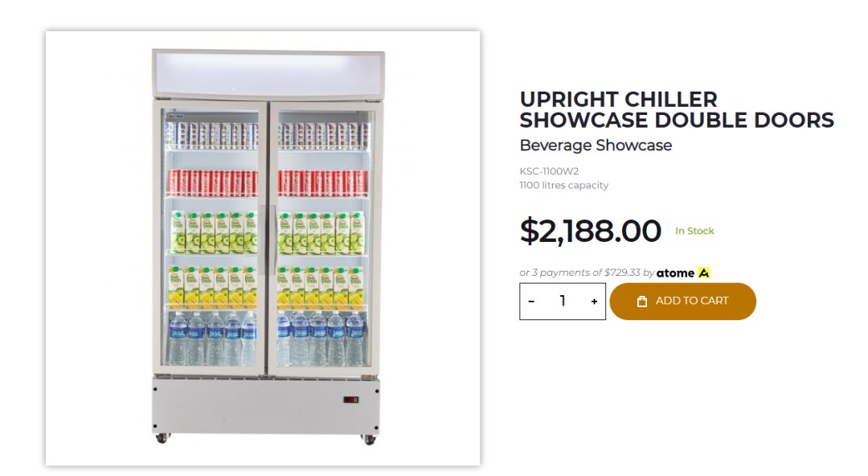Select the UPRIGHT CHILLER SHOWCASE DOUBLE DOORS title

tap(676, 109)
